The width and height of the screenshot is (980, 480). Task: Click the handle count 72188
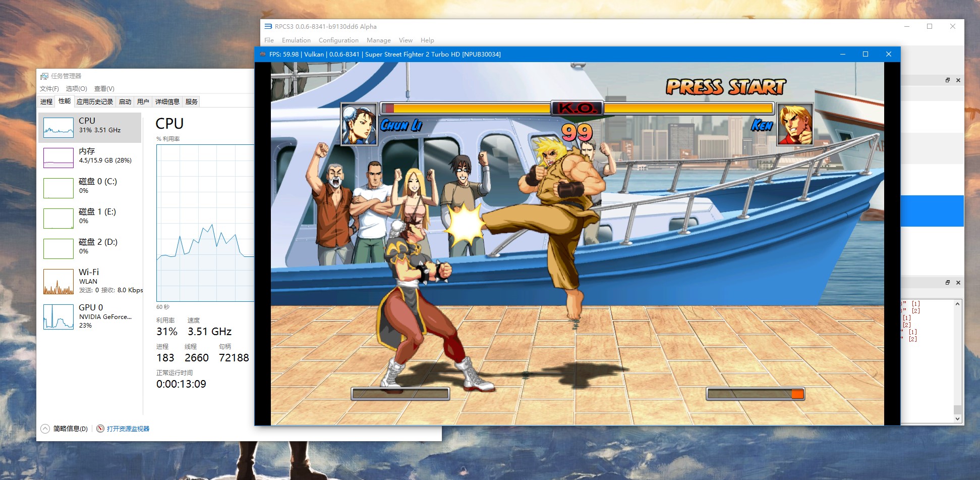pos(234,358)
